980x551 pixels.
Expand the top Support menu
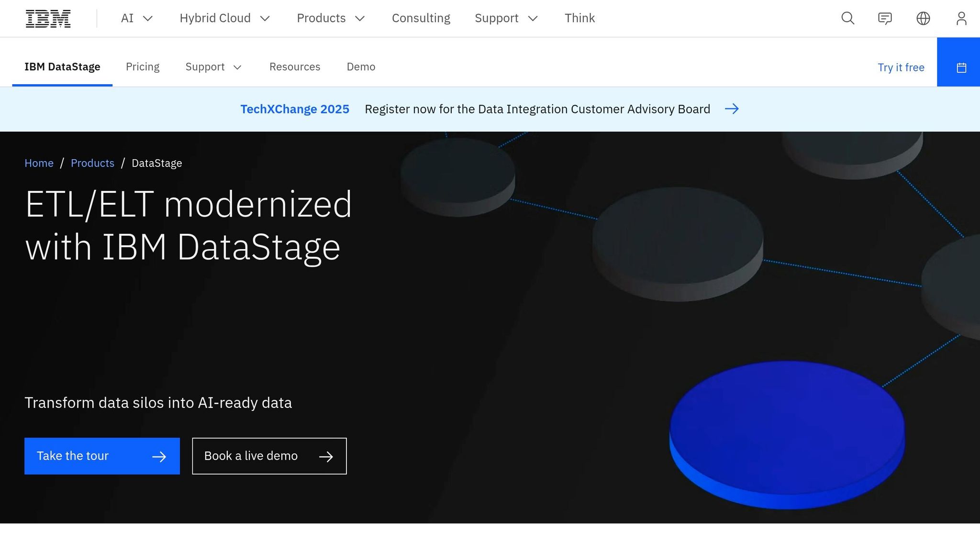point(506,18)
